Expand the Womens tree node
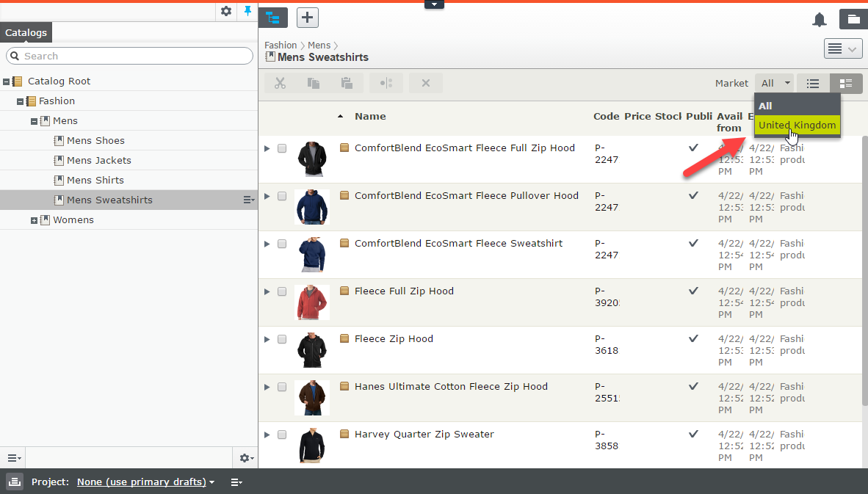 pyautogui.click(x=34, y=220)
